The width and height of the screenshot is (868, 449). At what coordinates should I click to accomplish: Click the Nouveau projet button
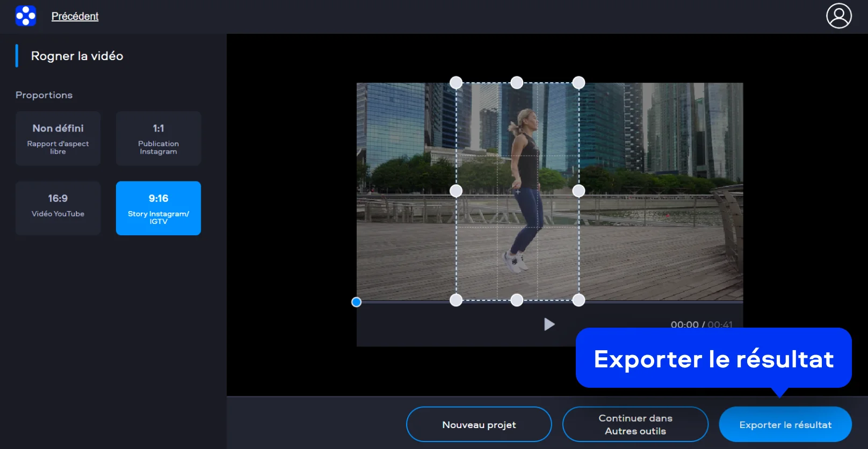[x=479, y=424]
